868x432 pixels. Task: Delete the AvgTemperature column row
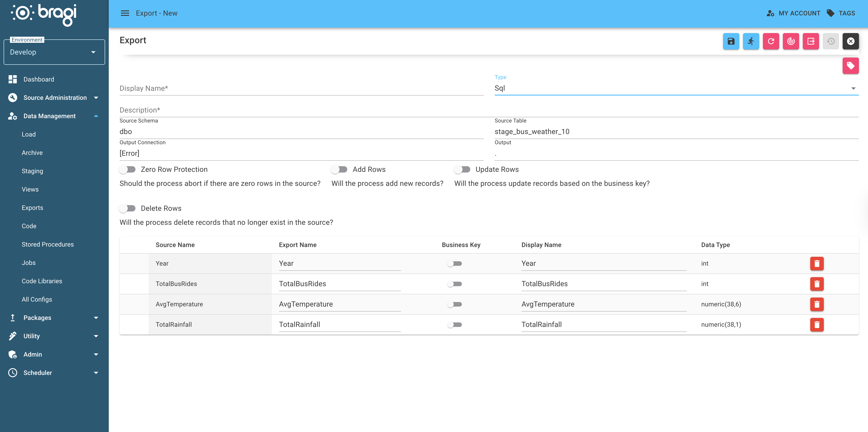(817, 304)
